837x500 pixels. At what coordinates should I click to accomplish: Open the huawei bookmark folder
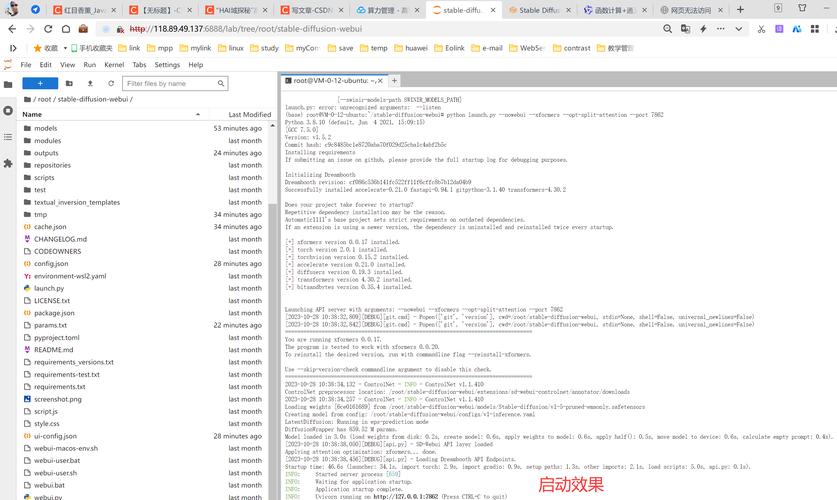411,48
